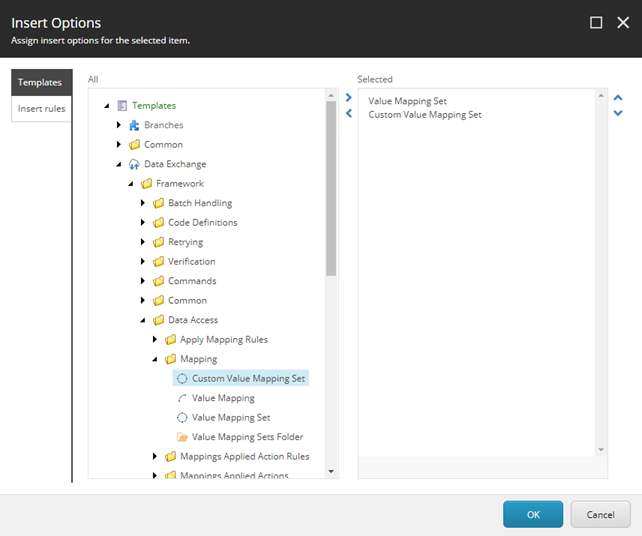This screenshot has width=642, height=536.
Task: Expand the top-level Common node
Action: tap(119, 145)
